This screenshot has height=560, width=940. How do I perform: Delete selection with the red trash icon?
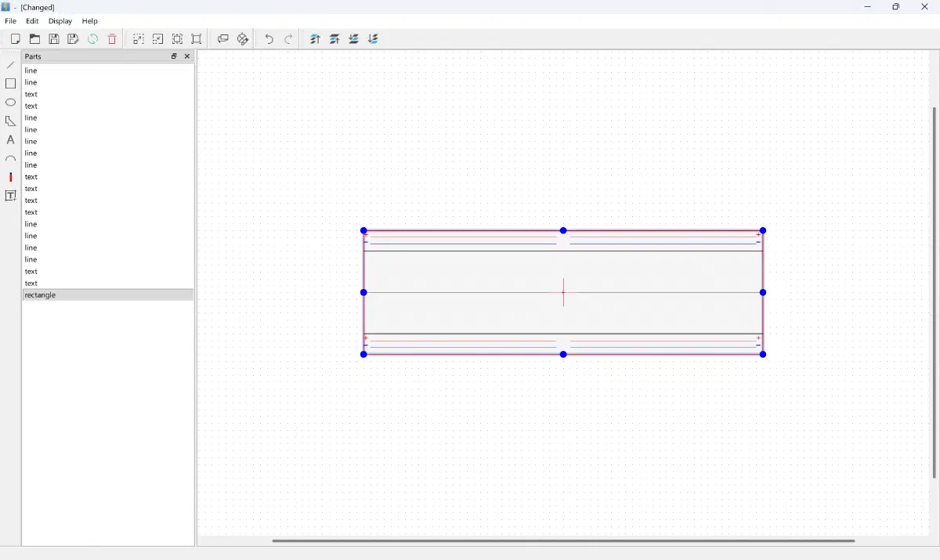click(112, 39)
